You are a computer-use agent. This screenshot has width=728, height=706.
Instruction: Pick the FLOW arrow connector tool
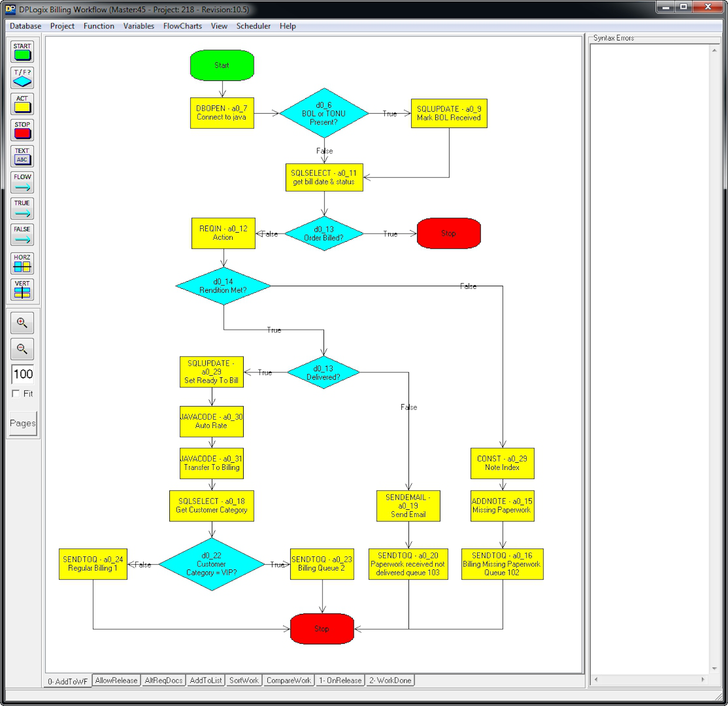pos(22,183)
